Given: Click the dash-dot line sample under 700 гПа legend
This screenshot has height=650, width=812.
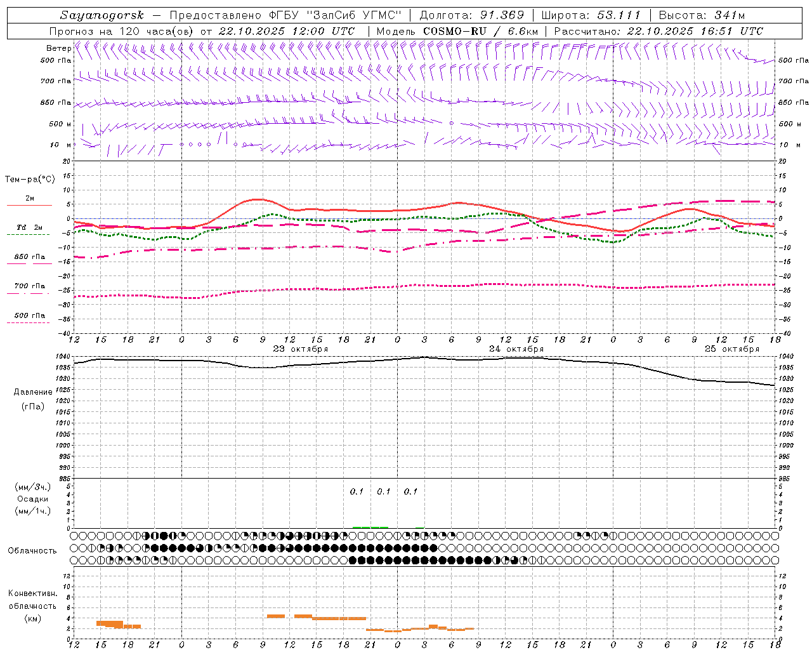Looking at the screenshot, I should click(28, 293).
